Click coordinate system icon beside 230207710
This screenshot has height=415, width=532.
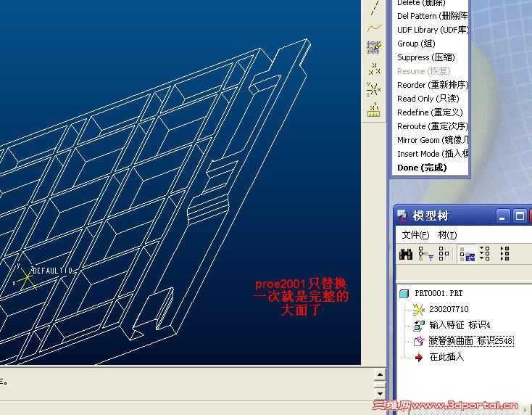[418, 309]
